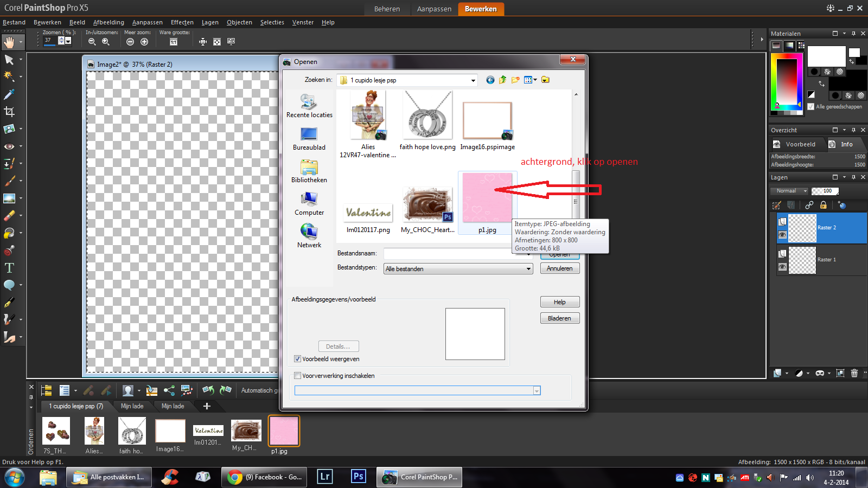This screenshot has height=488, width=868.
Task: Switch to the Aanpassen workspace tab
Action: (x=434, y=9)
